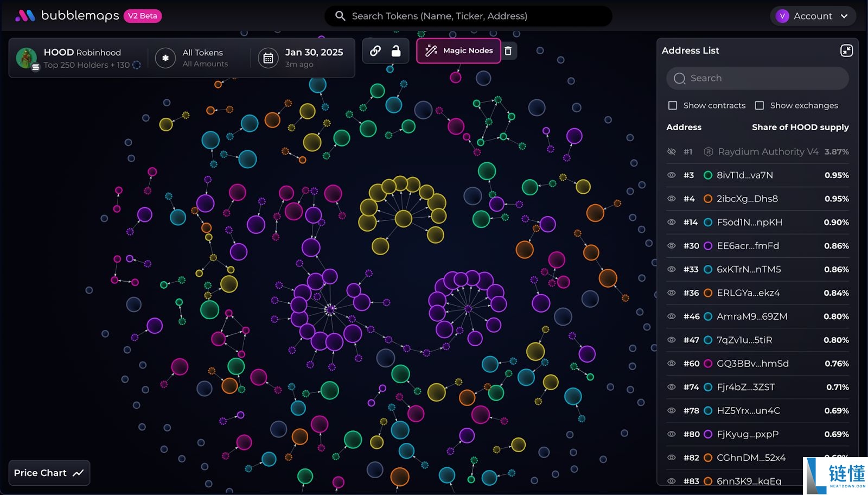Enable the Show exchanges checkbox
868x495 pixels.
759,105
